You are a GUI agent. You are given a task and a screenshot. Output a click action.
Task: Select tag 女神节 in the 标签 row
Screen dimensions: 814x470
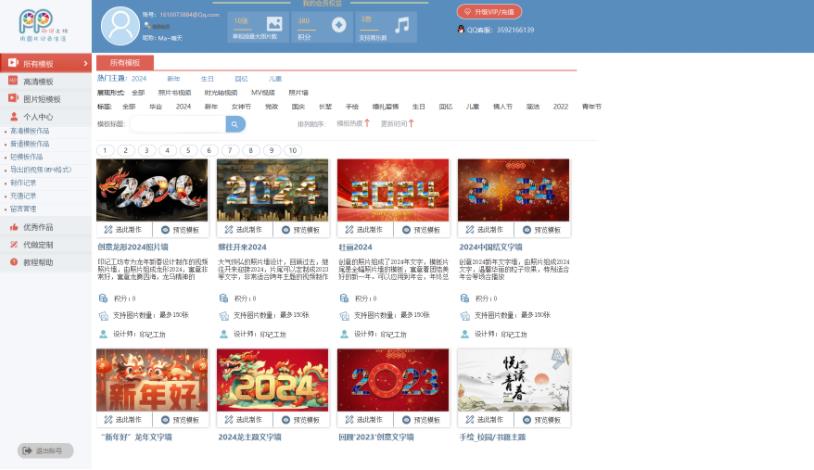pos(241,106)
